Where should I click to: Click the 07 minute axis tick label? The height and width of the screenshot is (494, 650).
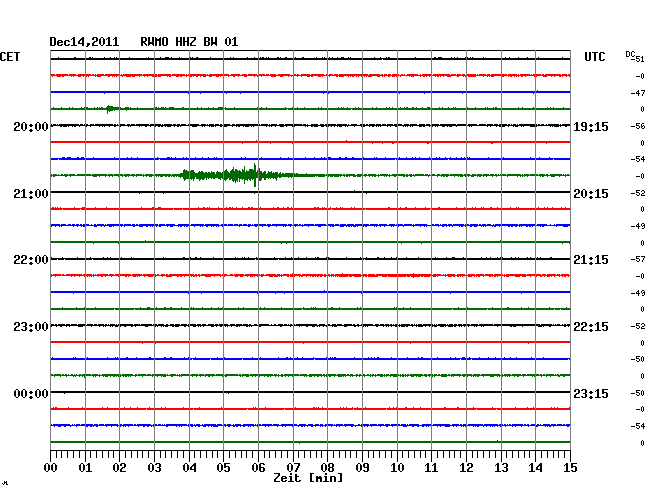click(x=293, y=468)
